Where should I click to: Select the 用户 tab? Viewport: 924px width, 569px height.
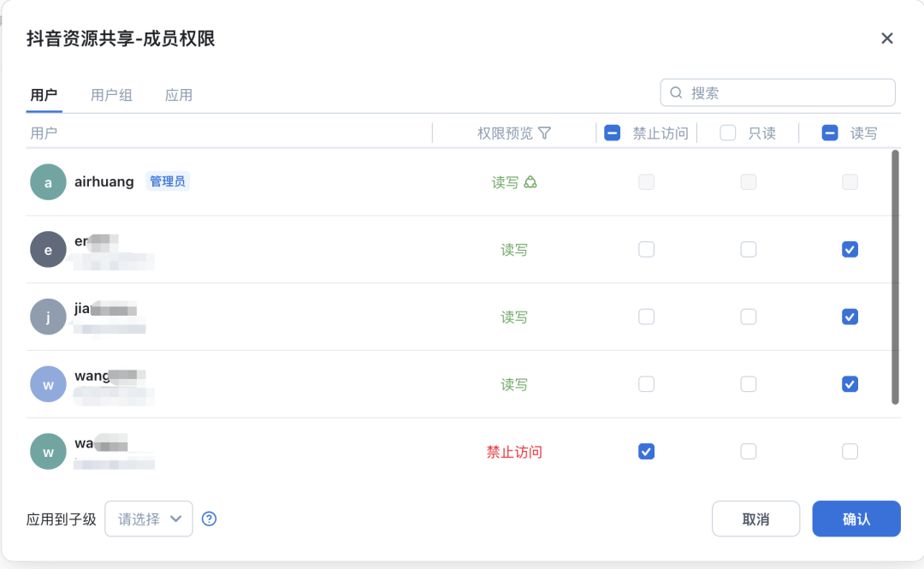coord(44,95)
